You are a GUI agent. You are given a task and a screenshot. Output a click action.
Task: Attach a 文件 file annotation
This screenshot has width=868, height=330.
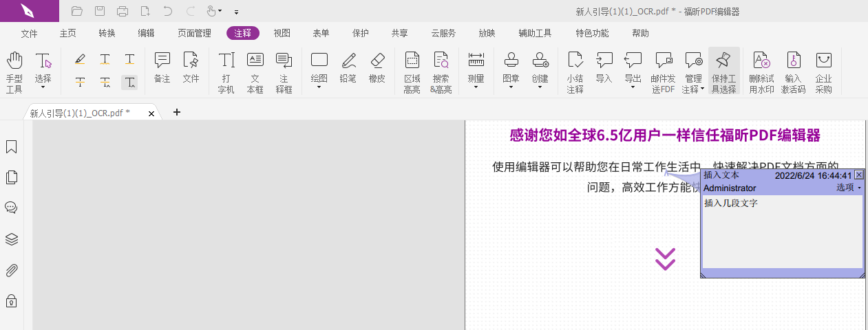191,67
